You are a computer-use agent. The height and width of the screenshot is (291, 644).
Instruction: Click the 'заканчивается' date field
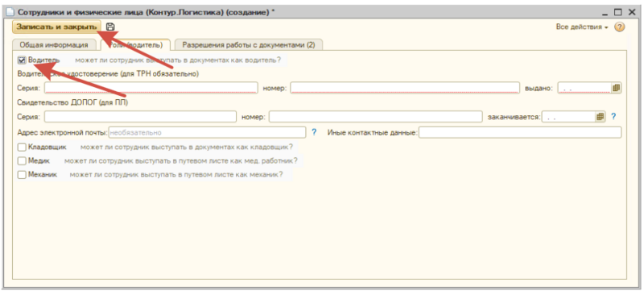click(569, 117)
